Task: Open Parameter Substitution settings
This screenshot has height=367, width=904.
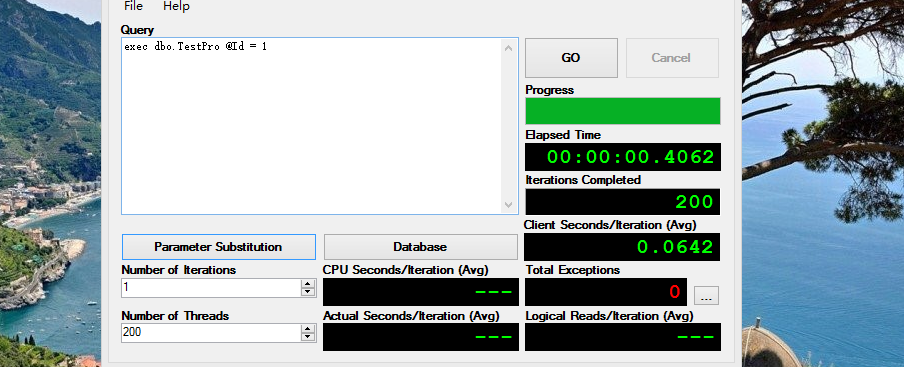Action: pyautogui.click(x=219, y=247)
